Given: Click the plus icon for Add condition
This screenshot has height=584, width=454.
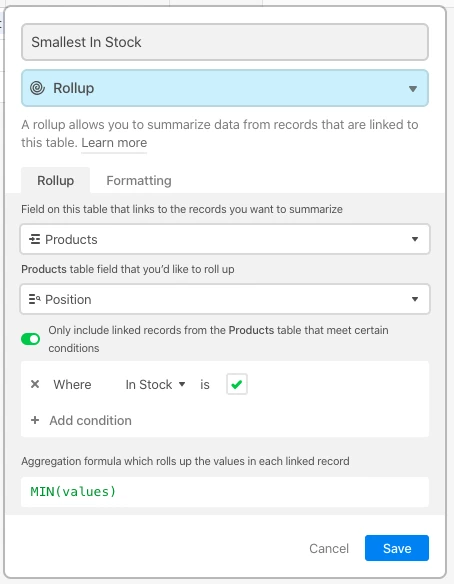Looking at the screenshot, I should pyautogui.click(x=35, y=420).
